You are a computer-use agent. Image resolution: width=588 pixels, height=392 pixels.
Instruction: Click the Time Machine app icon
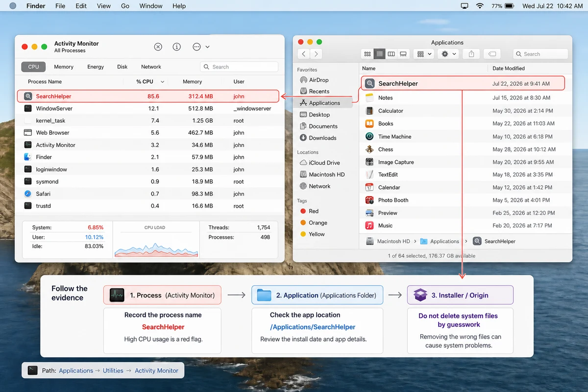click(369, 136)
